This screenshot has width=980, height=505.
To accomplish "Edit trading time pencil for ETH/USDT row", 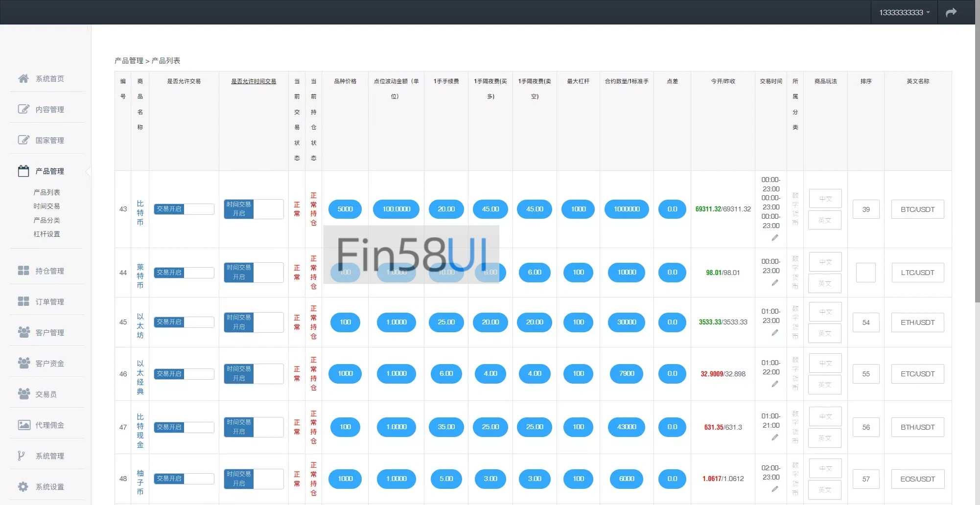I will click(774, 333).
